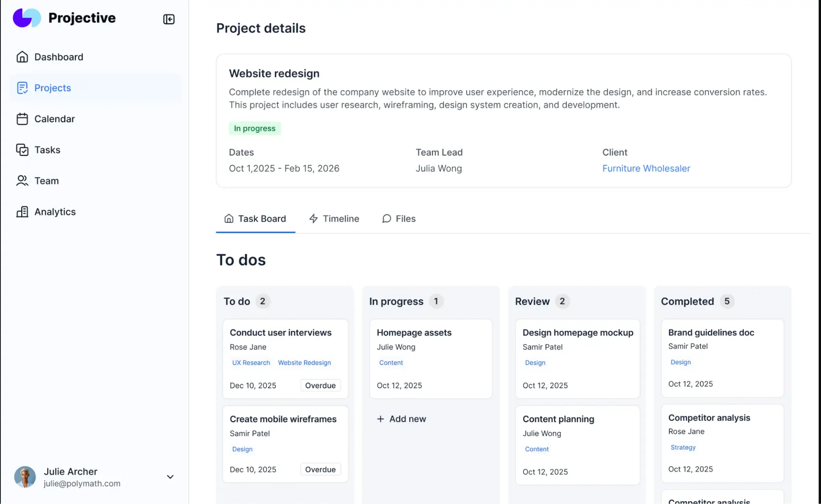Click the Files speech bubble icon
This screenshot has width=821, height=504.
click(x=386, y=219)
